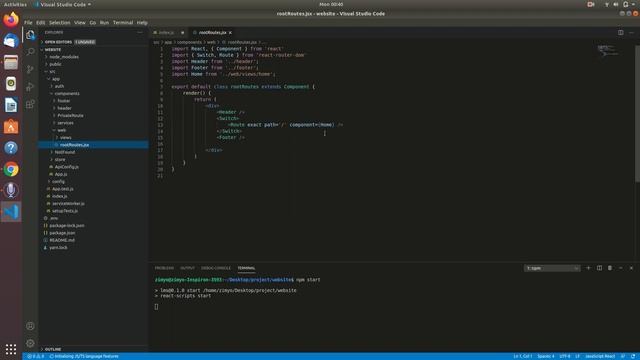Open editor More Actions ellipsis
This screenshot has width=640, height=360.
[x=631, y=32]
